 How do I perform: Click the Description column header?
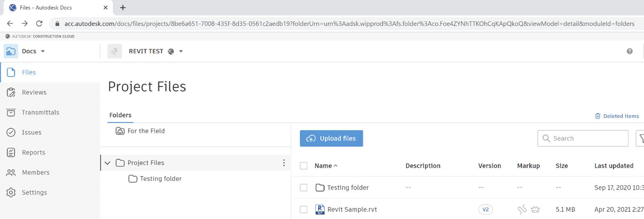[x=423, y=166]
